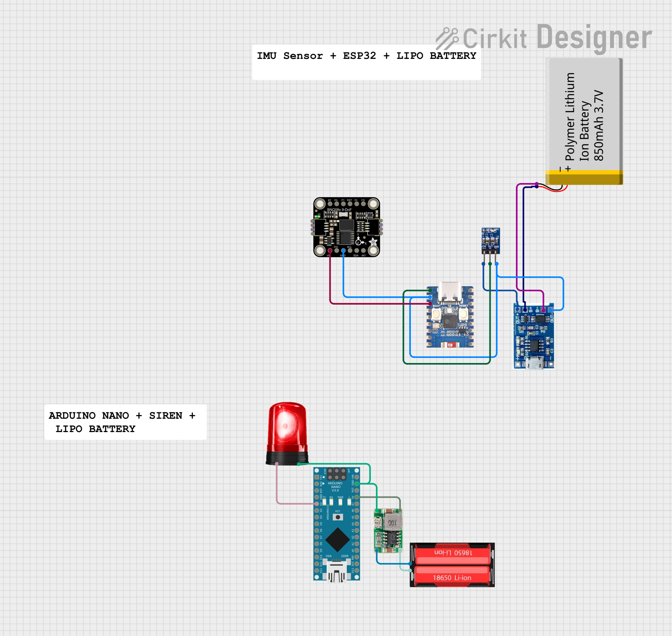Click the RESET button on the ESP32 board
This screenshot has height=636, width=672.
pyautogui.click(x=463, y=315)
